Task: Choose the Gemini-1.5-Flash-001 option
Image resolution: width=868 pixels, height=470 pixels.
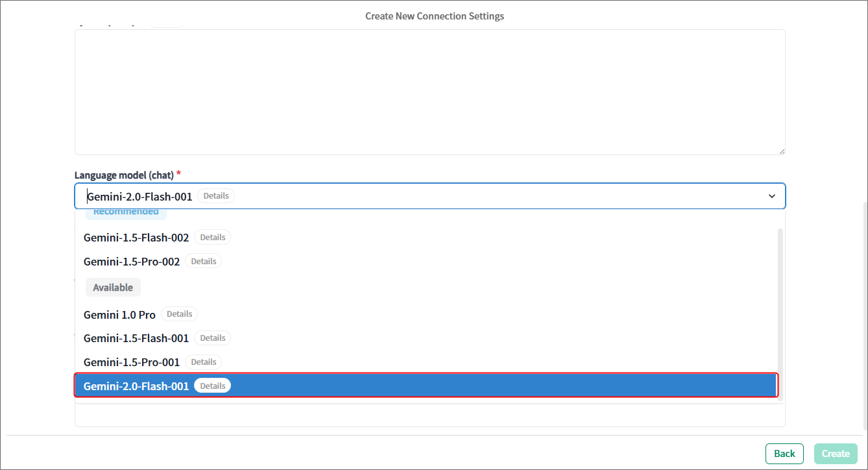Action: [x=426, y=338]
